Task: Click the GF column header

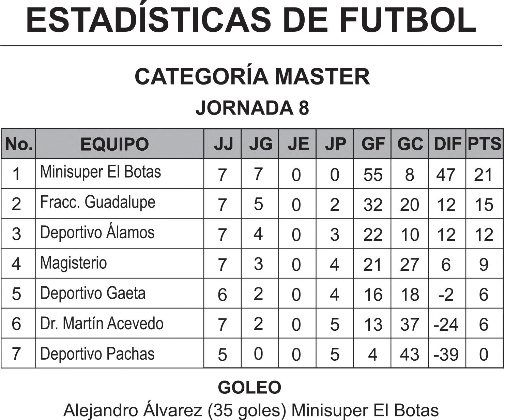Action: coord(373,144)
